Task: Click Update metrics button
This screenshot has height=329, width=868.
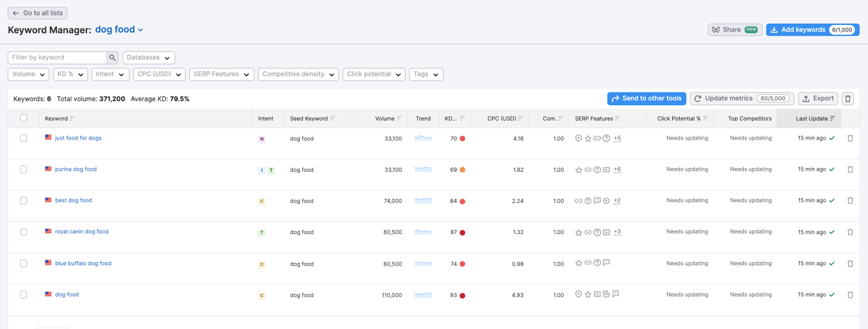Action: coord(742,99)
